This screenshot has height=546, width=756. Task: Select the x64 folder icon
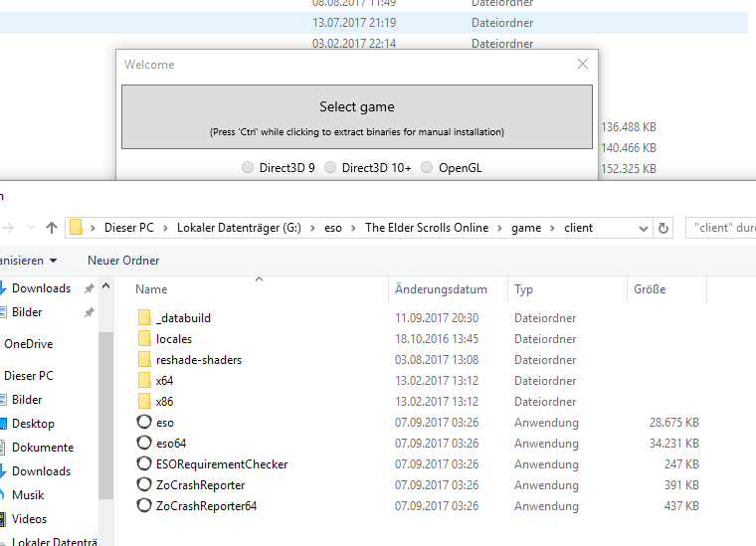(144, 381)
